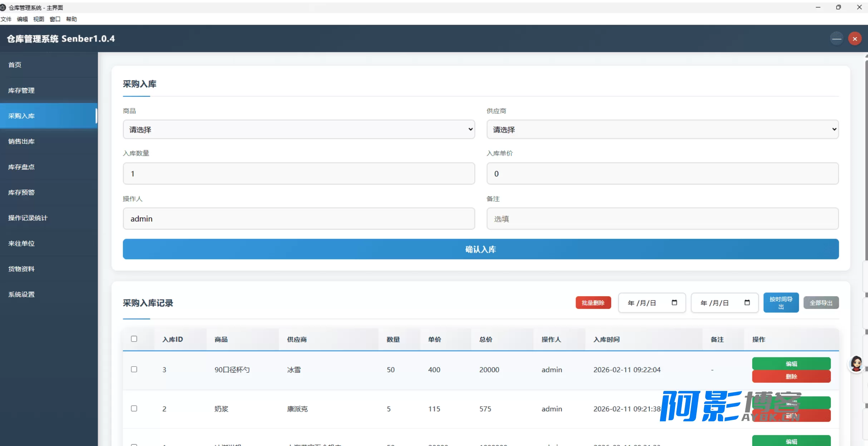
Task: Click the app logo in title bar
Action: (3, 8)
